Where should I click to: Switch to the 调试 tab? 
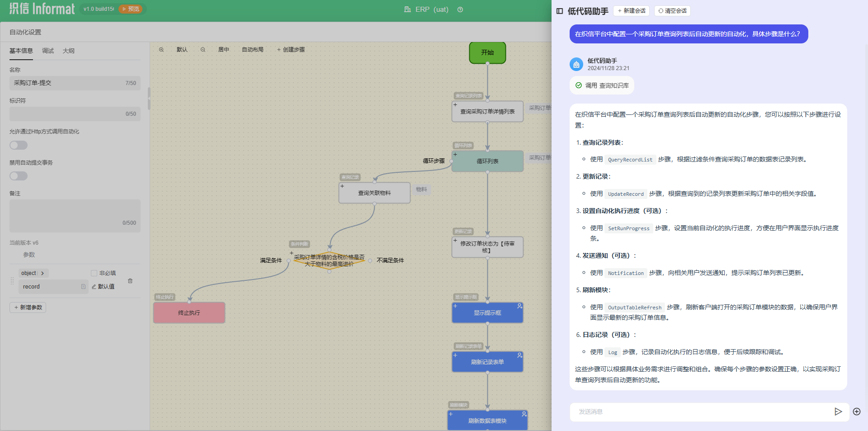[x=48, y=51]
